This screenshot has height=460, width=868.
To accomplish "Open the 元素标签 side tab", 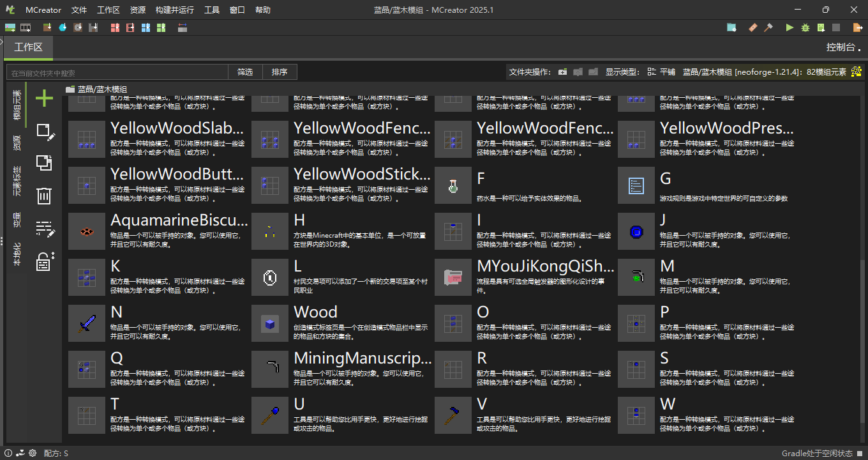I will [17, 182].
